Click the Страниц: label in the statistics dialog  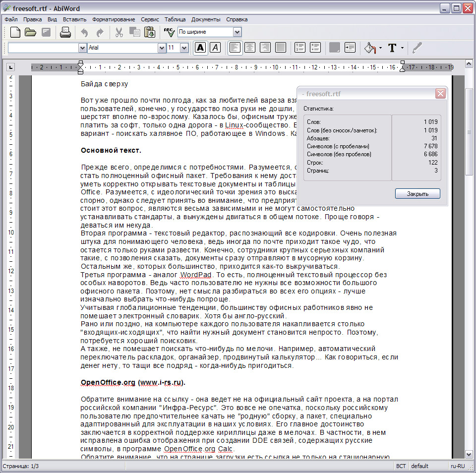tap(318, 171)
